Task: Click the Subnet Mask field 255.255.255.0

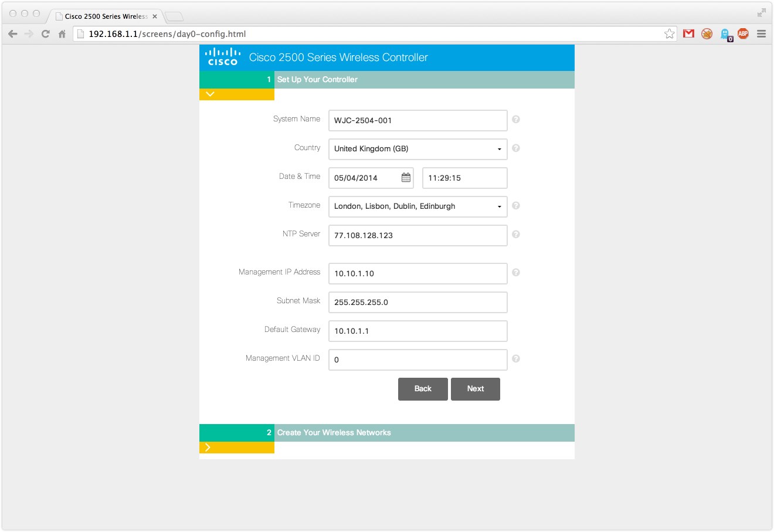Action: tap(418, 302)
